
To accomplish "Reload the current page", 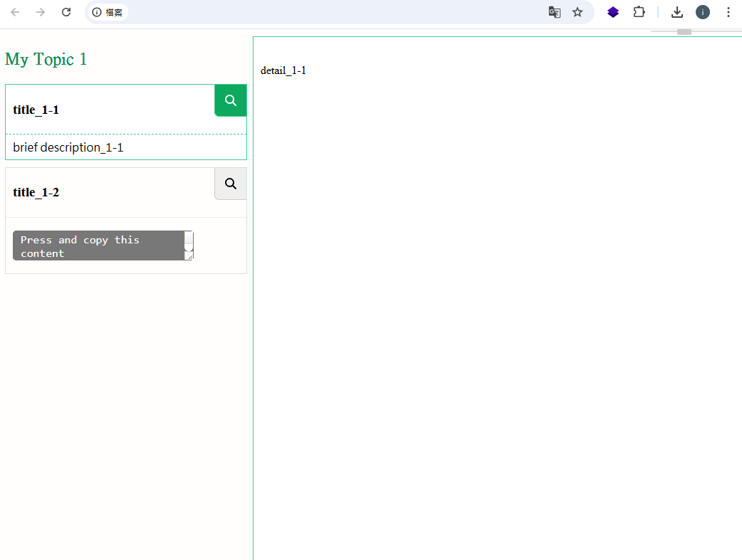I will [66, 12].
